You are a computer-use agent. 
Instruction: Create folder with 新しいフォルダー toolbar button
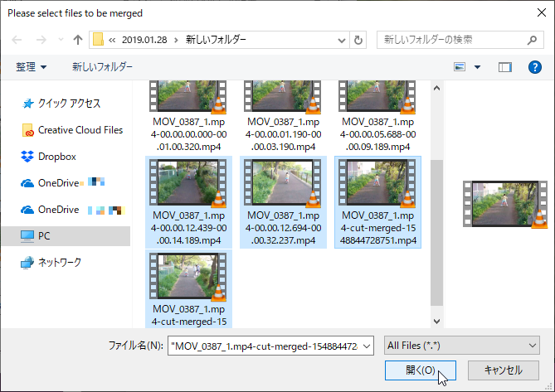[102, 67]
